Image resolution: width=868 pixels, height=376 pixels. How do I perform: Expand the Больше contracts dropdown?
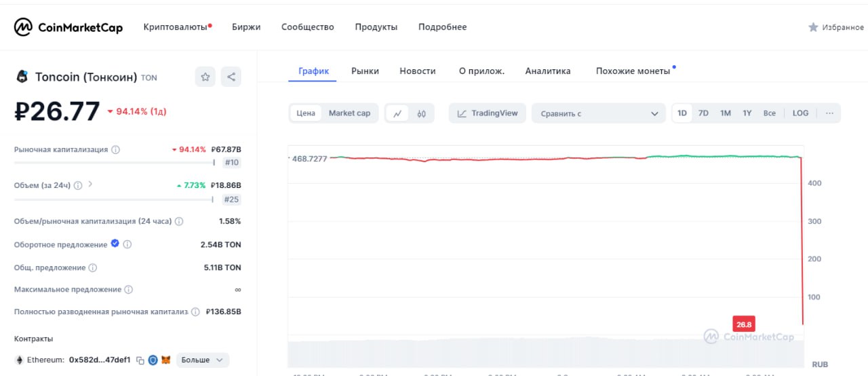[x=203, y=360]
